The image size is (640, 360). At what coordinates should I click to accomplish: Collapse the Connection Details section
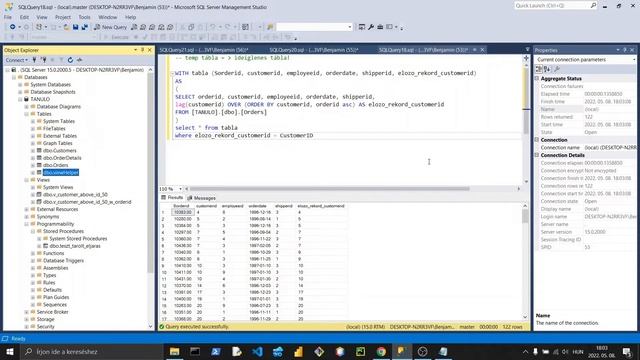537,155
